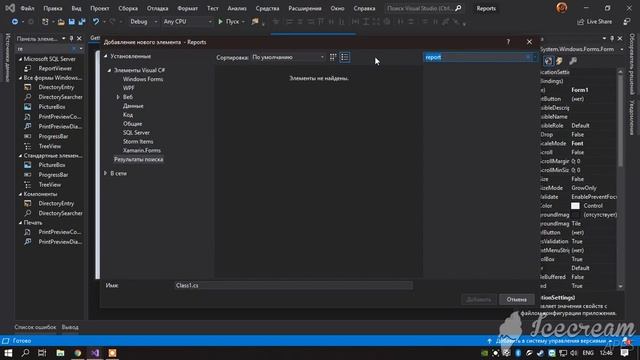Select WPF in template tree
This screenshot has width=640, height=360.
[x=129, y=88]
